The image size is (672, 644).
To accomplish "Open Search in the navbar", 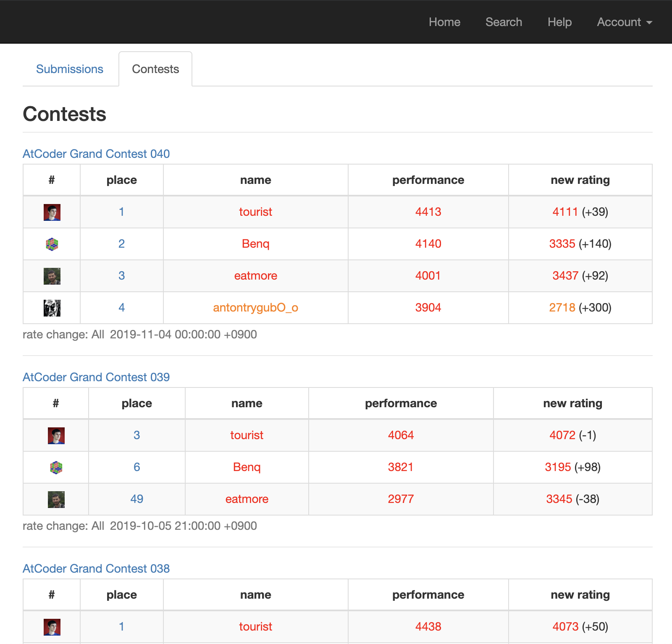I will pyautogui.click(x=504, y=22).
